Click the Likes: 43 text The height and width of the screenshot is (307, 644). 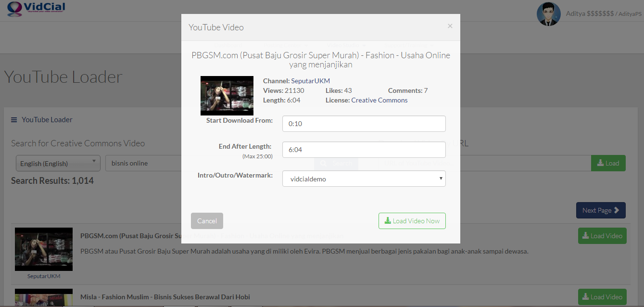point(339,90)
